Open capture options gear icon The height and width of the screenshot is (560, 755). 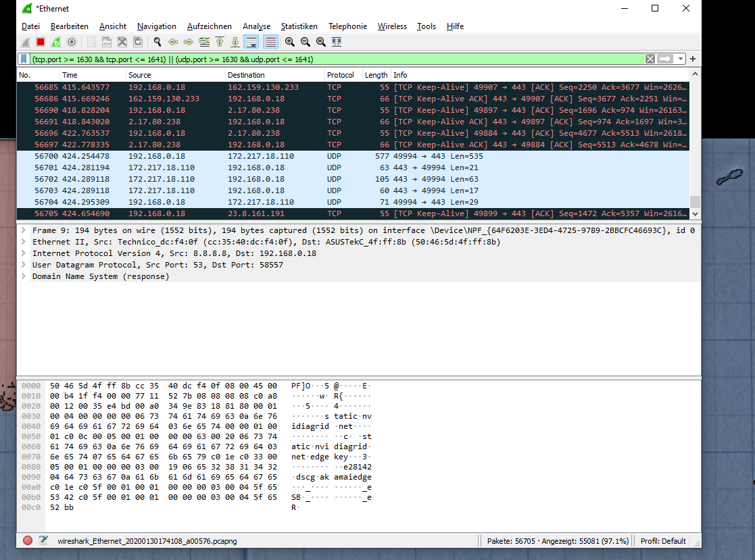tap(72, 43)
